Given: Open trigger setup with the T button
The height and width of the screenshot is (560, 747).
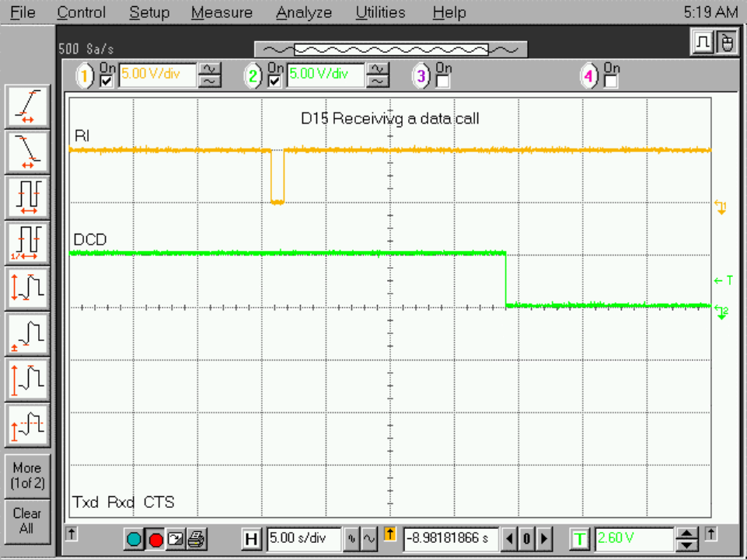Looking at the screenshot, I should point(579,539).
